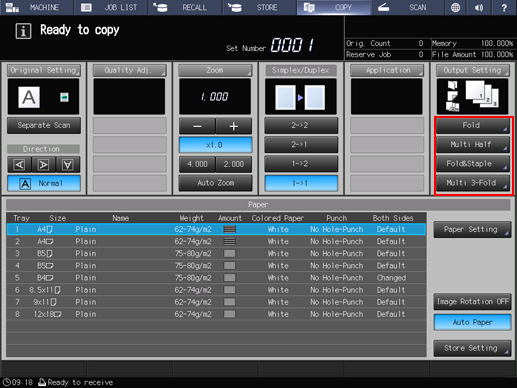Viewport: 517px width, 388px height.
Task: Open Zoom settings header
Action: tap(215, 70)
